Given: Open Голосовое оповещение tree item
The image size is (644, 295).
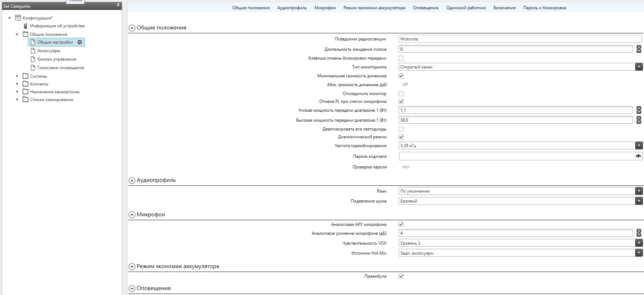Looking at the screenshot, I should (x=61, y=68).
